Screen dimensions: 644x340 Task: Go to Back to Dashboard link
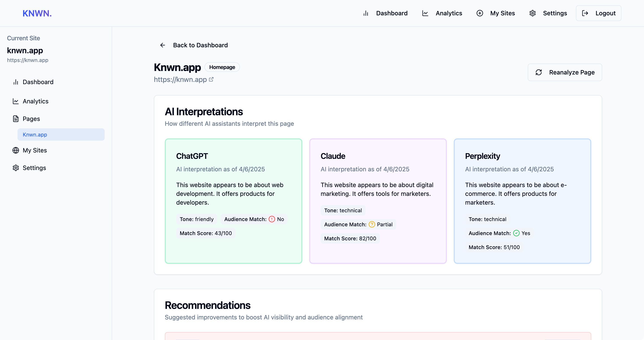click(200, 45)
